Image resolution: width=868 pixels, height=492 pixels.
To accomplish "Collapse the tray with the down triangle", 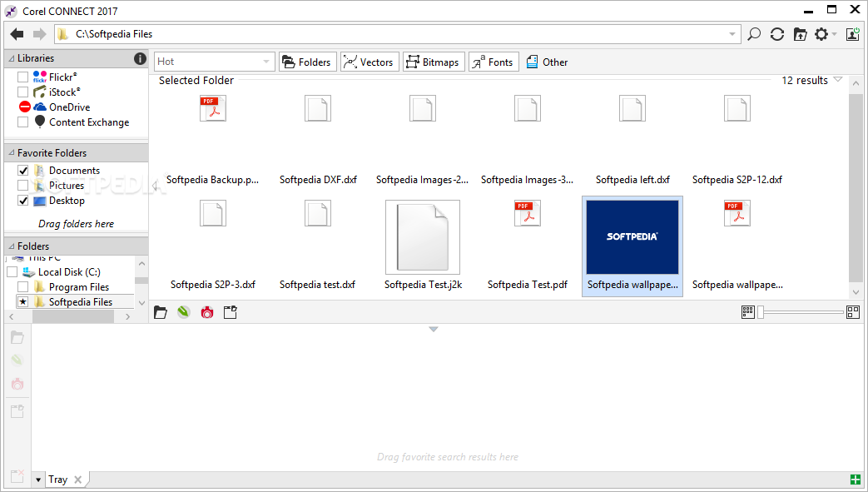I will [434, 329].
